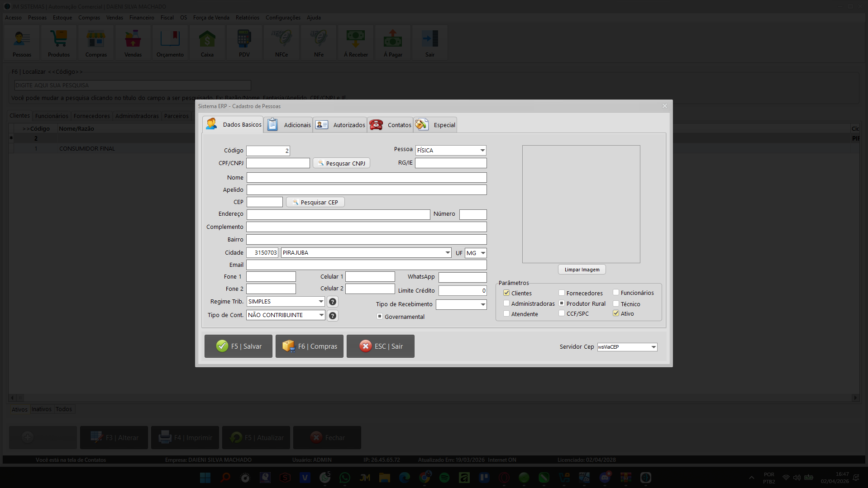Click the Regime Trib. help question icon
The height and width of the screenshot is (488, 868).
[x=332, y=302]
